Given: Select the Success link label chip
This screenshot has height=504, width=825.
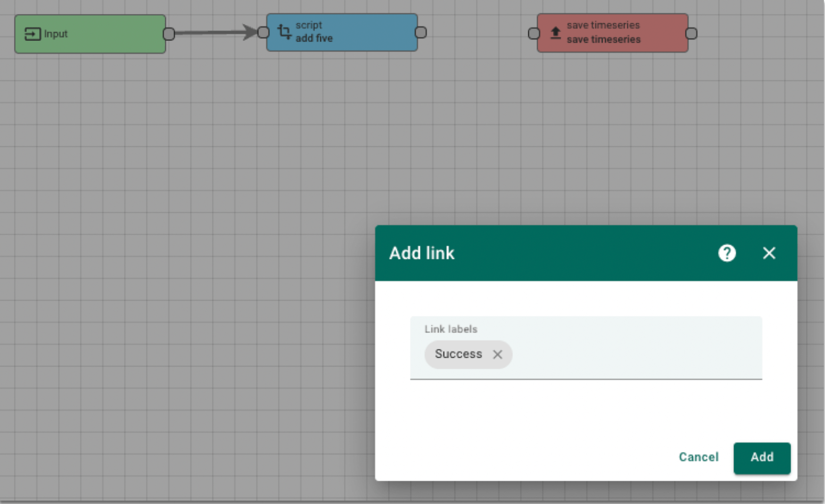Looking at the screenshot, I should click(468, 354).
